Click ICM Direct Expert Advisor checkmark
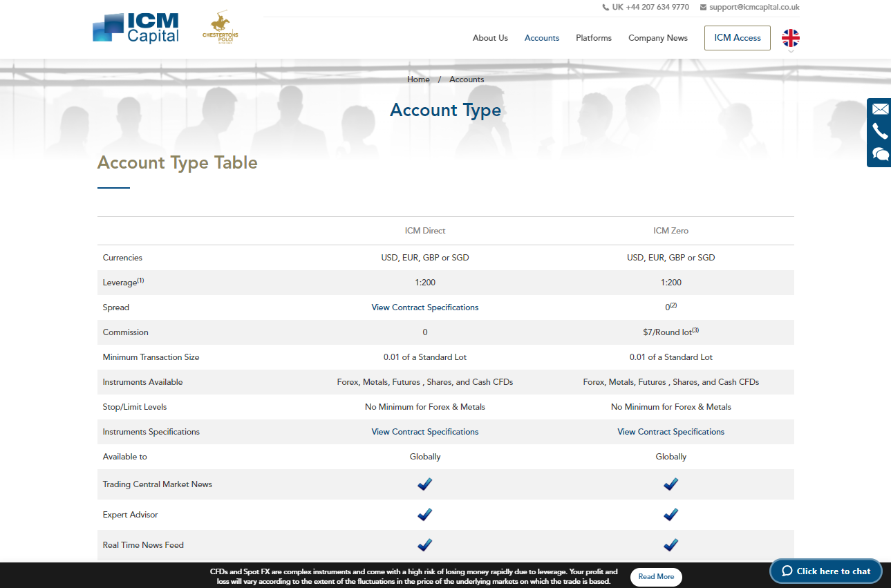Screen dimensions: 891x588 pyautogui.click(x=424, y=515)
